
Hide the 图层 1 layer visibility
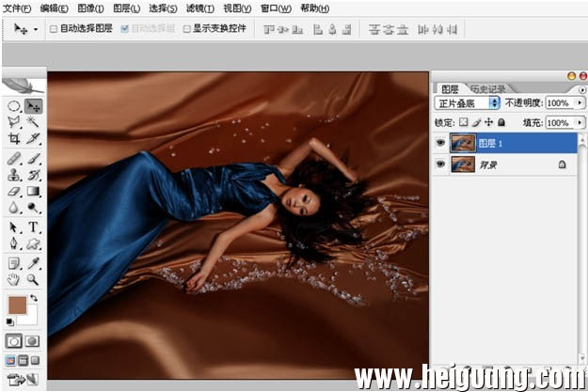440,143
